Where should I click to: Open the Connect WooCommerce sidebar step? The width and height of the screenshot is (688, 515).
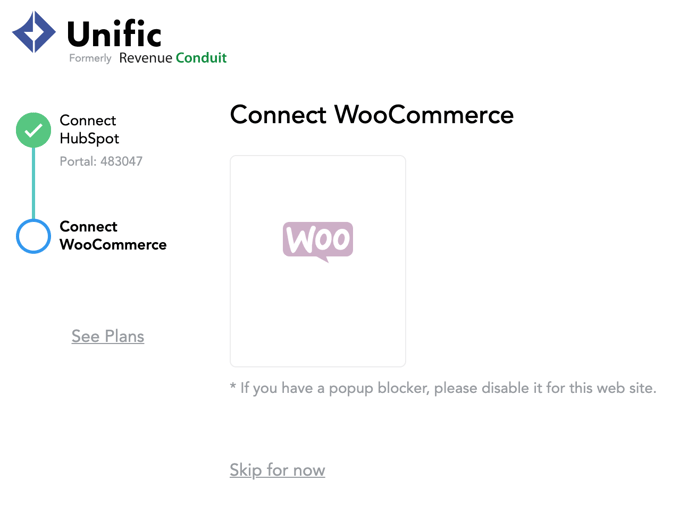pos(113,236)
